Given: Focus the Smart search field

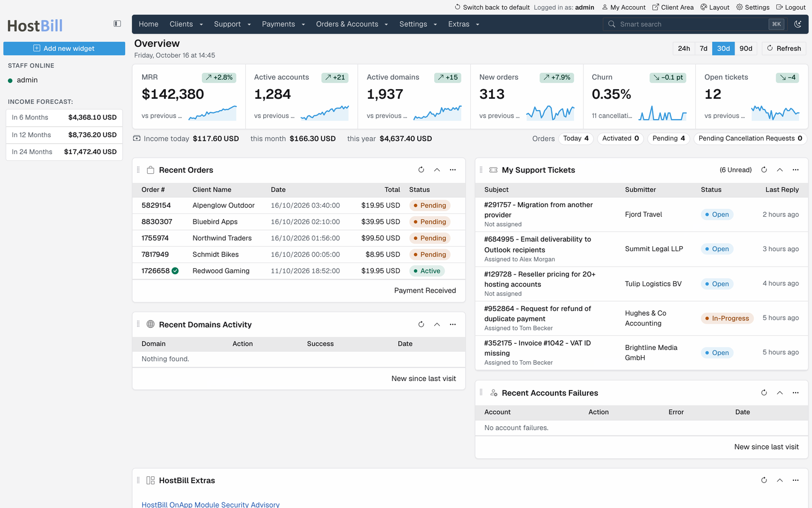Looking at the screenshot, I should (x=695, y=24).
